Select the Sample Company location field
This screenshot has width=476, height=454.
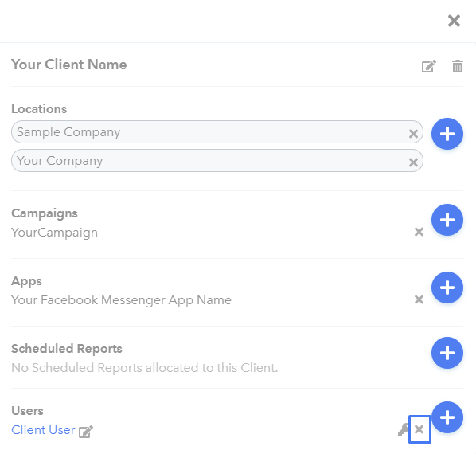[x=217, y=131]
